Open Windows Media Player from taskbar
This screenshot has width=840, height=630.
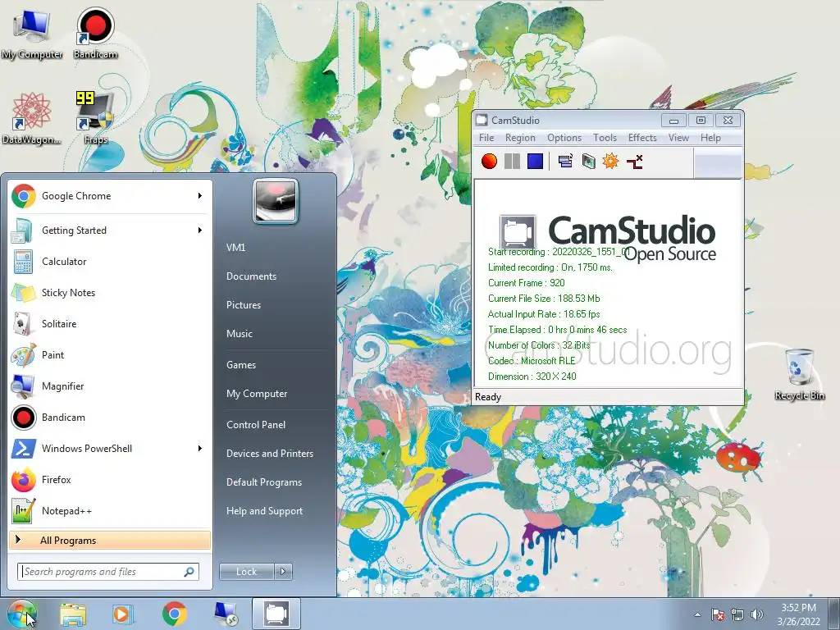pyautogui.click(x=121, y=614)
